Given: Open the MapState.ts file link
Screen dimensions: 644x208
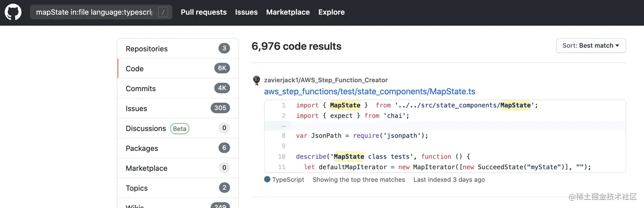Looking at the screenshot, I should point(369,91).
